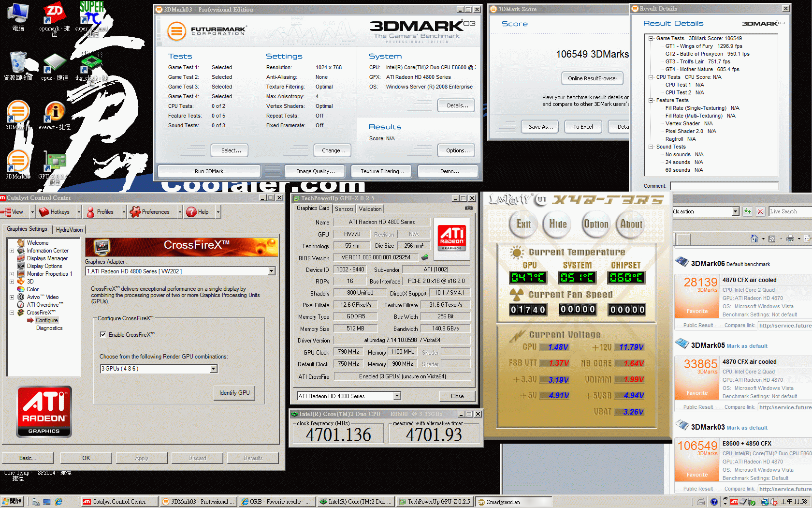The image size is (812, 508).
Task: Open the Graphics Adapter dropdown
Action: [272, 271]
